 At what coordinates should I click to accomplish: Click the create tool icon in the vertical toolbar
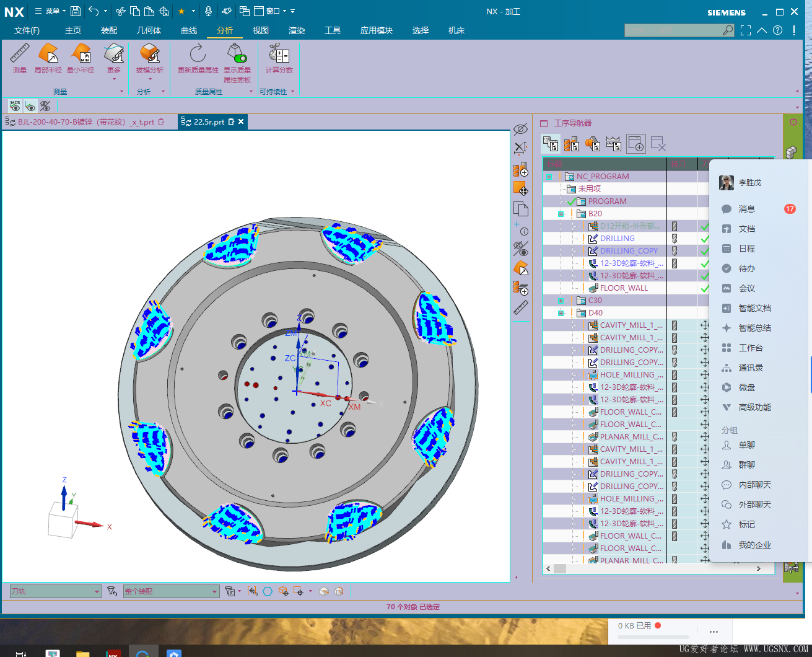pos(520,169)
